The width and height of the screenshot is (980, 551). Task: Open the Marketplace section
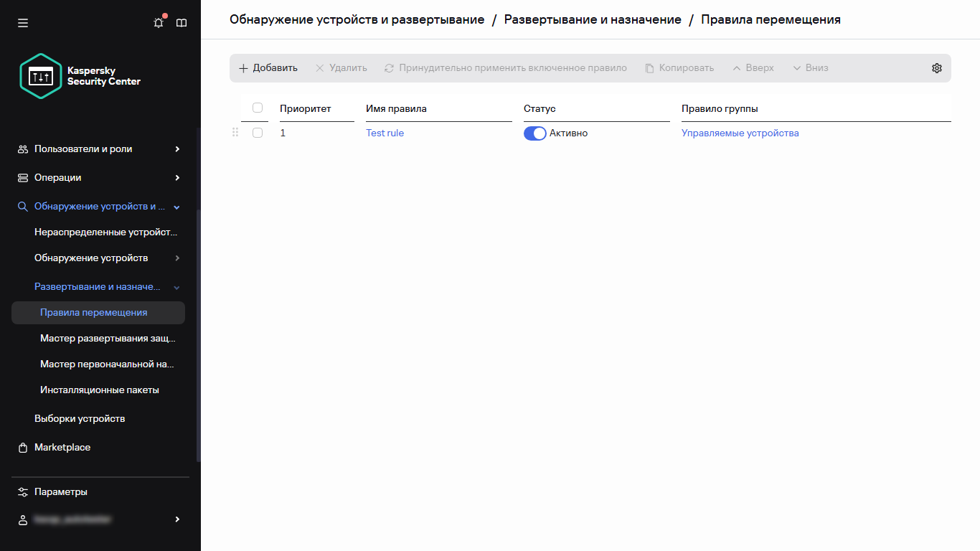click(62, 447)
